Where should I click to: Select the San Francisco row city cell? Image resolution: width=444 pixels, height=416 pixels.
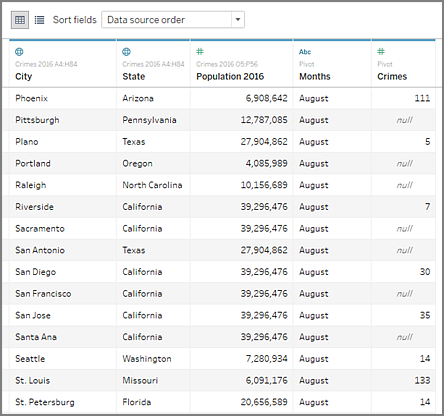[63, 294]
